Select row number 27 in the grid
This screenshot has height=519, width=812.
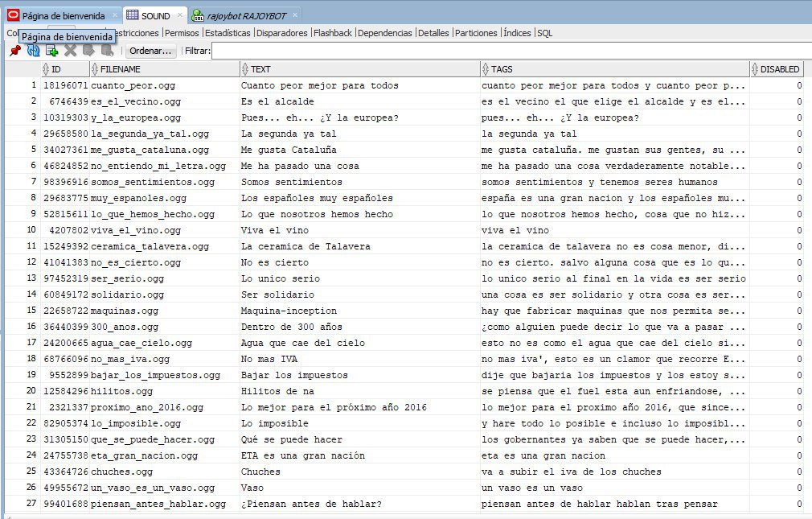click(23, 504)
